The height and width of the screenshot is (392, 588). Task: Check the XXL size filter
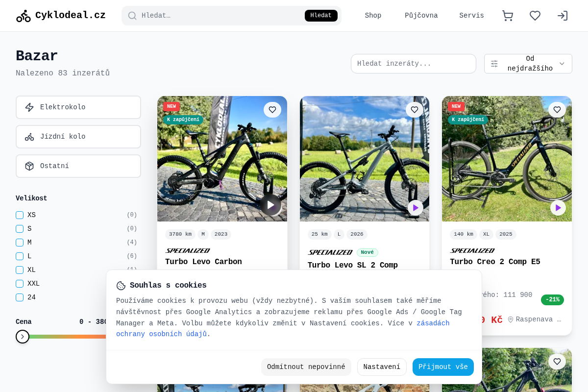20,284
